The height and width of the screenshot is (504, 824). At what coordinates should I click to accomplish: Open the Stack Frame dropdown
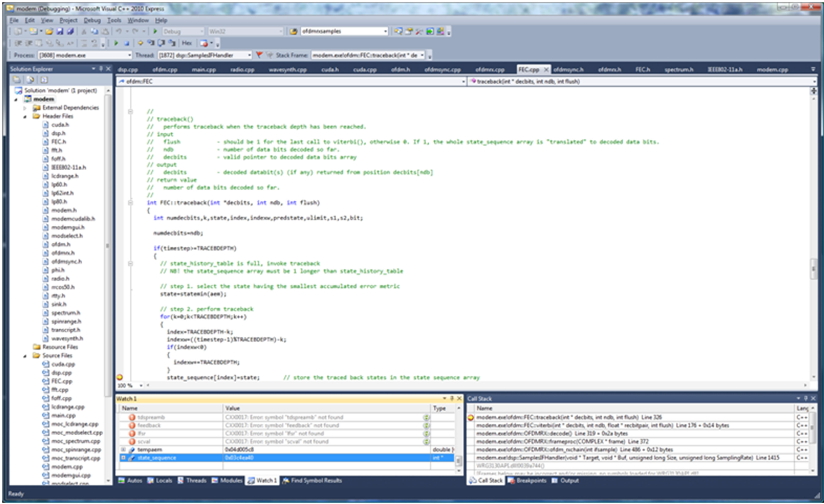tap(422, 55)
